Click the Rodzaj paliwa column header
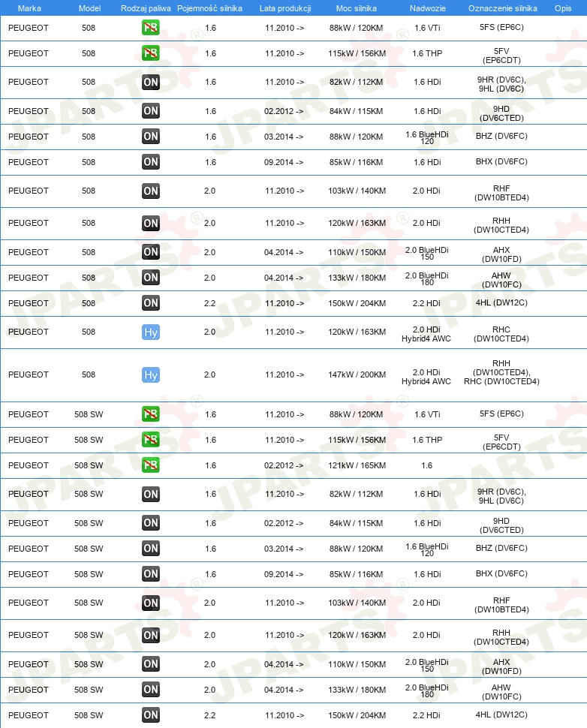Screen dimensions: 587x728 pos(146,8)
